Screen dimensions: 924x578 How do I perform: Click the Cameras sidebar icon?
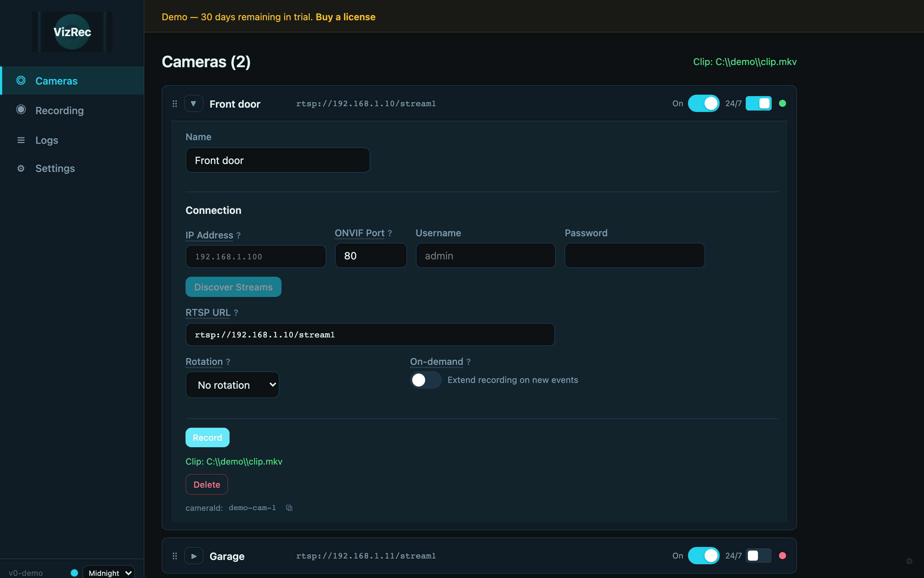coord(21,80)
